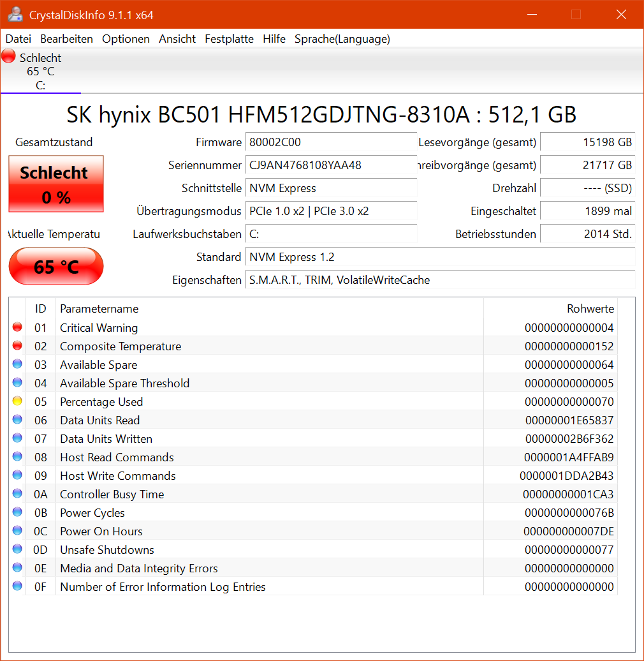Select the Unsafe Shutdowns parameter name
The width and height of the screenshot is (644, 661).
click(x=107, y=550)
